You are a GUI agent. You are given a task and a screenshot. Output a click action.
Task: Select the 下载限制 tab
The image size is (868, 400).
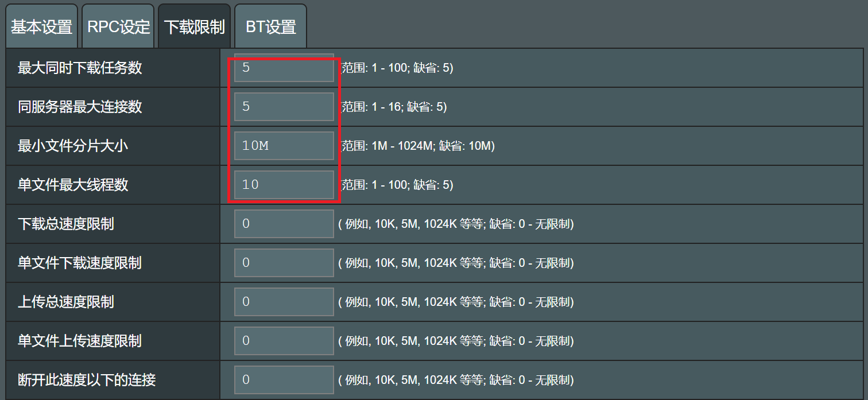pos(194,27)
